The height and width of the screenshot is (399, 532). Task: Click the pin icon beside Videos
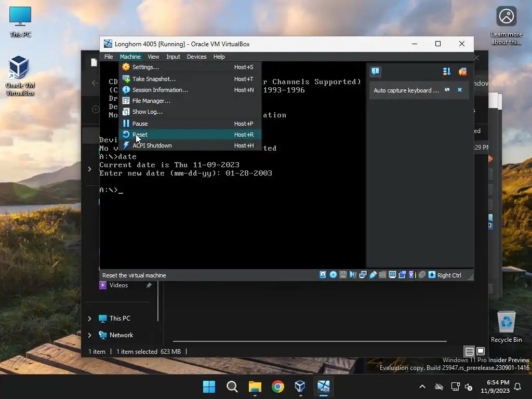click(x=149, y=285)
